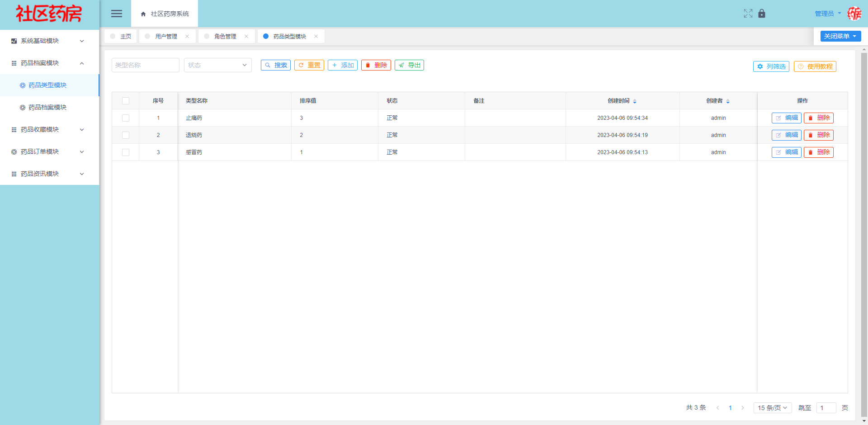Delete the 感冒药 row
The image size is (868, 425).
click(819, 152)
